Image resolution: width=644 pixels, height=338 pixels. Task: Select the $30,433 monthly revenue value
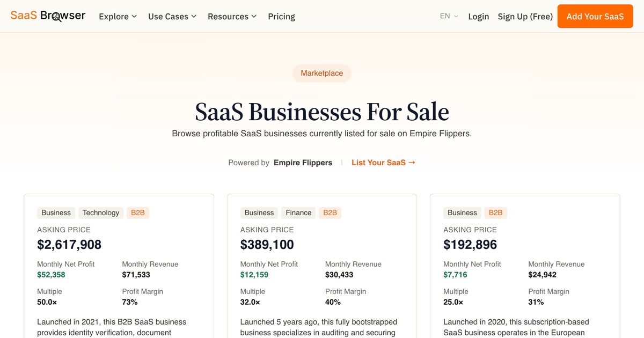[339, 275]
